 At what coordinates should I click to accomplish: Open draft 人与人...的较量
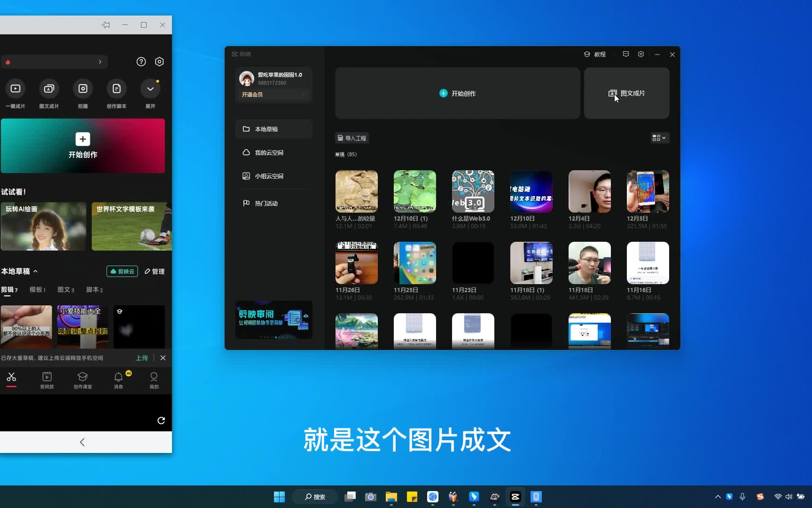coord(357,191)
